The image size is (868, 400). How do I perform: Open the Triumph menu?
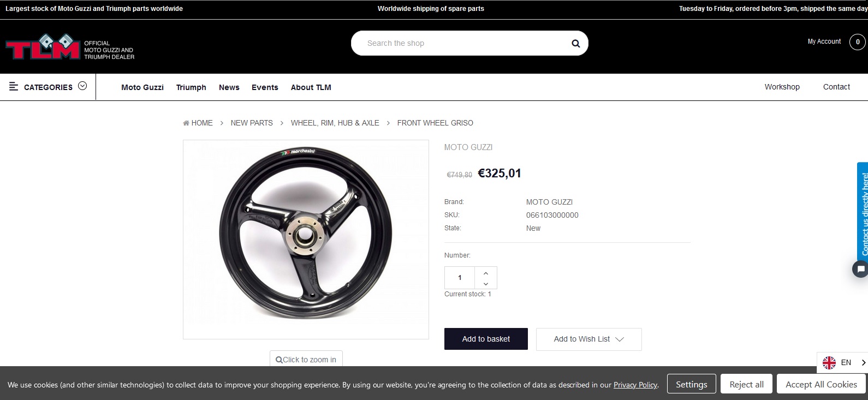191,87
